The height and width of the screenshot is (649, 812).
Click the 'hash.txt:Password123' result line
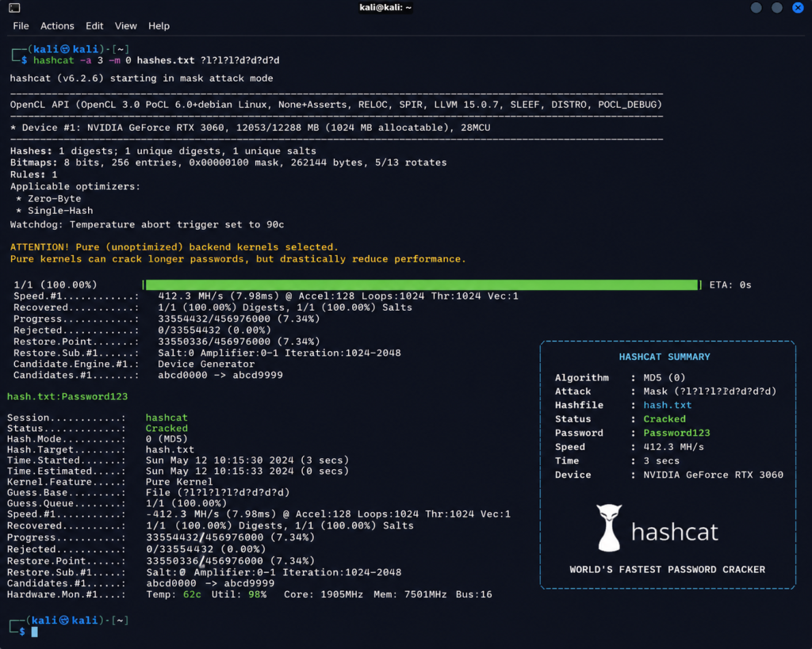pos(67,396)
